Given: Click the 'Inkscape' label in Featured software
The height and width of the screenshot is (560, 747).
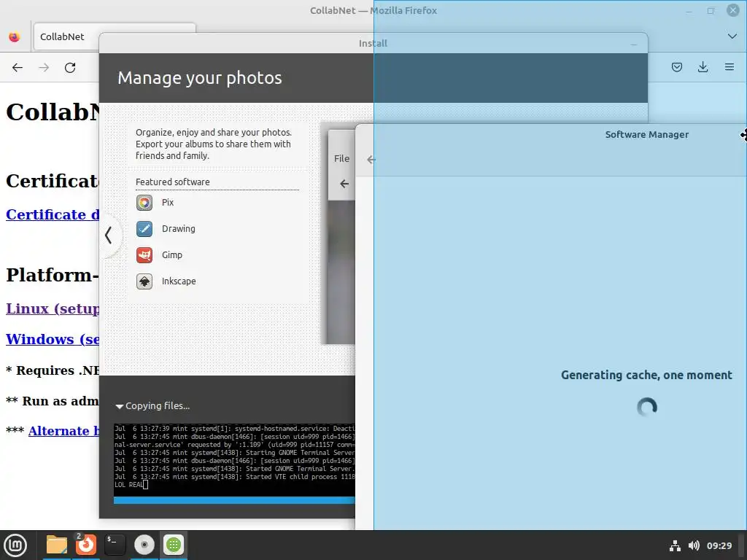Looking at the screenshot, I should pos(179,281).
